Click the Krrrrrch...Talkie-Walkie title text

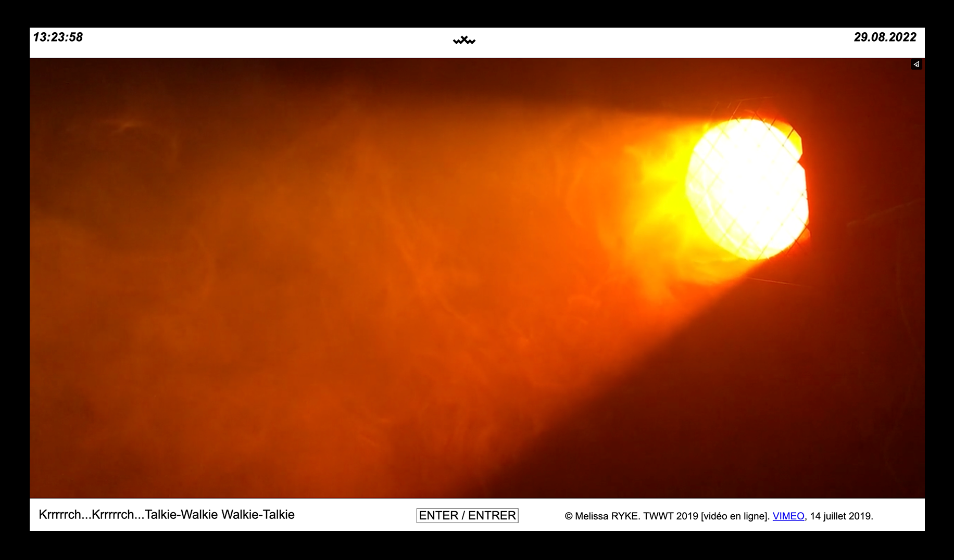[x=167, y=514]
